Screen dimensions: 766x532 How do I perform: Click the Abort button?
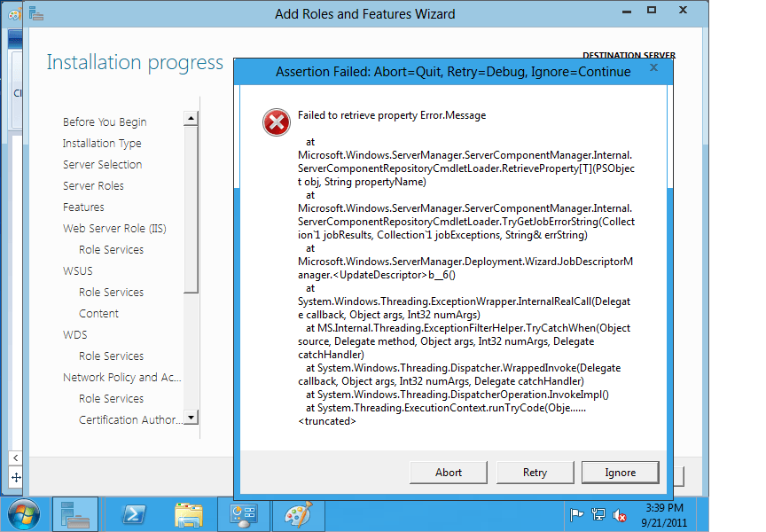tap(448, 473)
